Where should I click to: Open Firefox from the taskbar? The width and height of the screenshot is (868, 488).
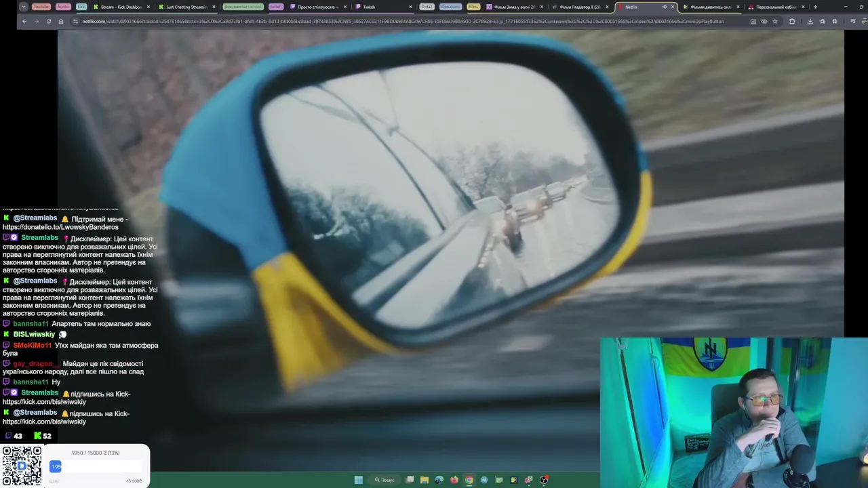tap(454, 480)
